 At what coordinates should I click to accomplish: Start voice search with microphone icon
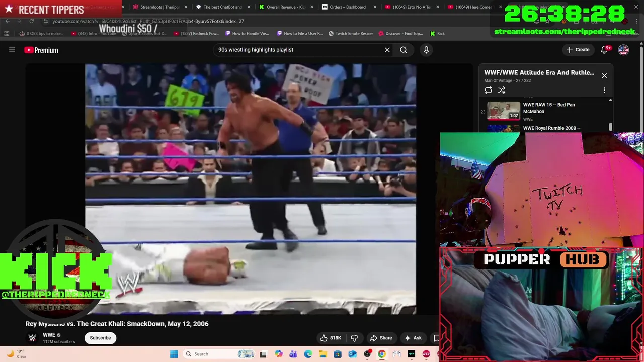[426, 50]
